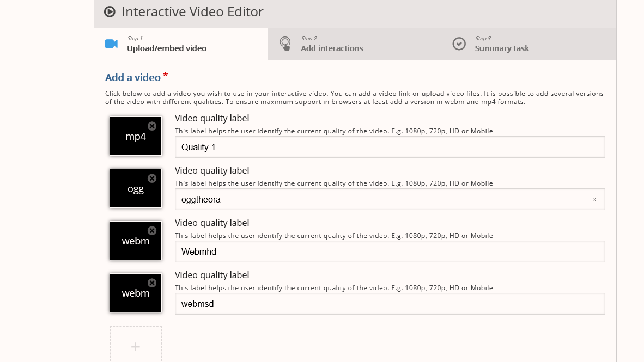Edit the Webmhd label field
This screenshot has width=644, height=362.
(390, 251)
